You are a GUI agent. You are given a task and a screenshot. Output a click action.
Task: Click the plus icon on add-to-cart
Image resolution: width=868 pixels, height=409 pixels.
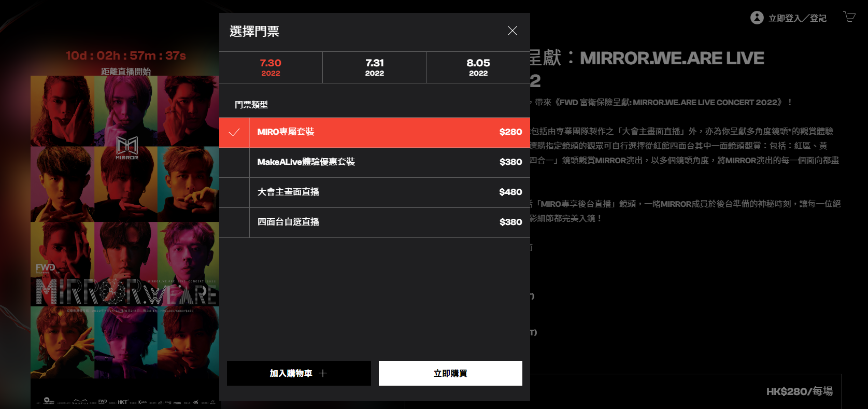coord(323,373)
